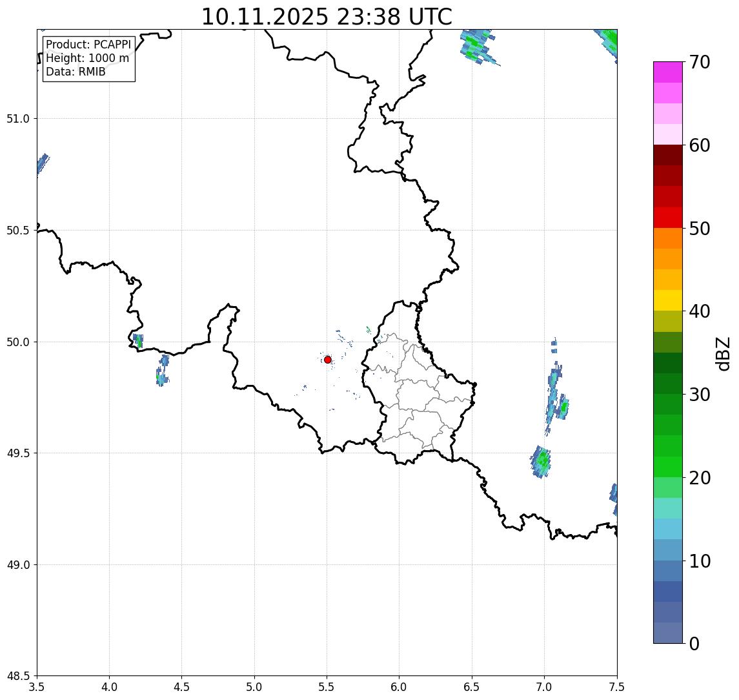Click longitude tick label "3.5"
The height and width of the screenshot is (700, 739).
(37, 687)
